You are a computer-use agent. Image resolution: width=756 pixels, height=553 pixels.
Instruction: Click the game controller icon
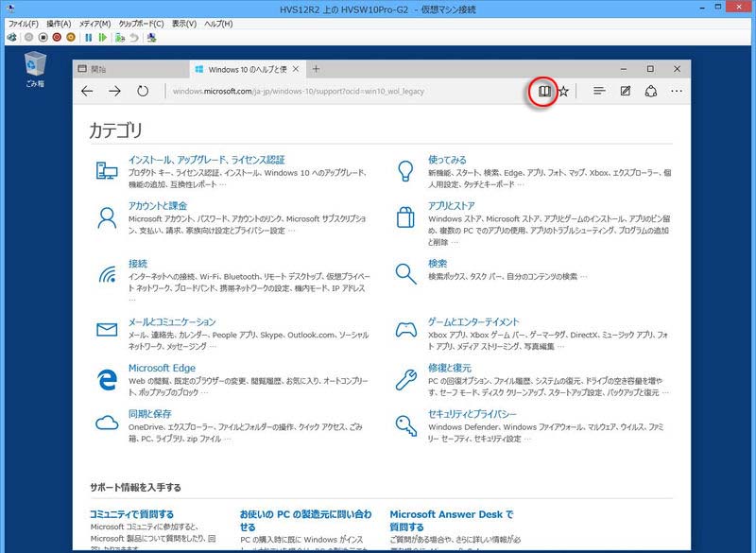click(406, 330)
